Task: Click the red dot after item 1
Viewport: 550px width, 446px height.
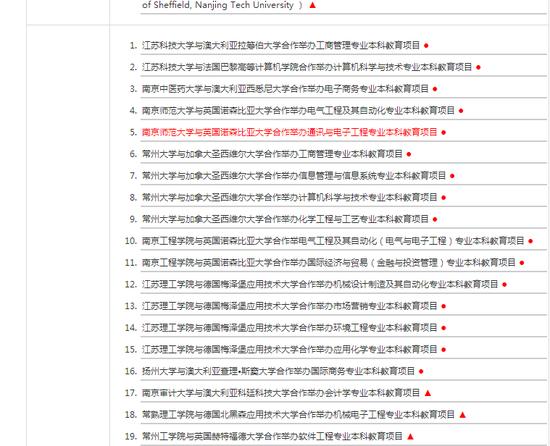Action: click(426, 46)
